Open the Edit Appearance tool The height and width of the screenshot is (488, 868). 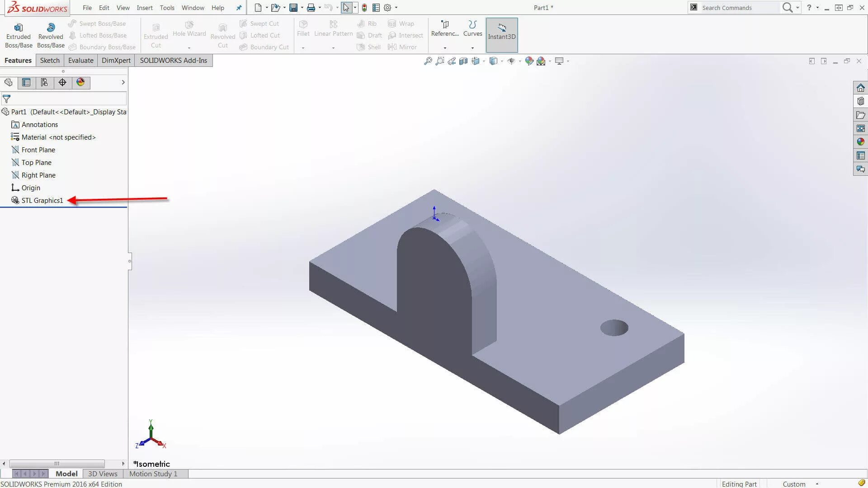pos(529,61)
